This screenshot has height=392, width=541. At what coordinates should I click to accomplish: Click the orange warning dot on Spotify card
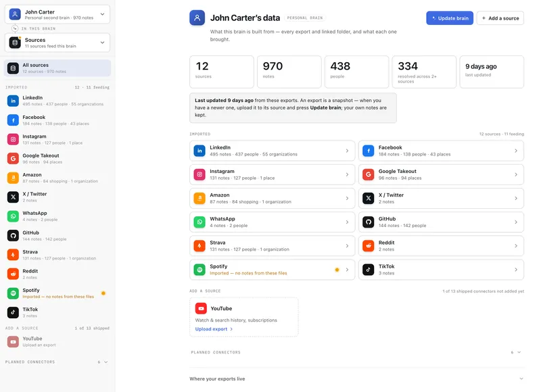click(337, 270)
